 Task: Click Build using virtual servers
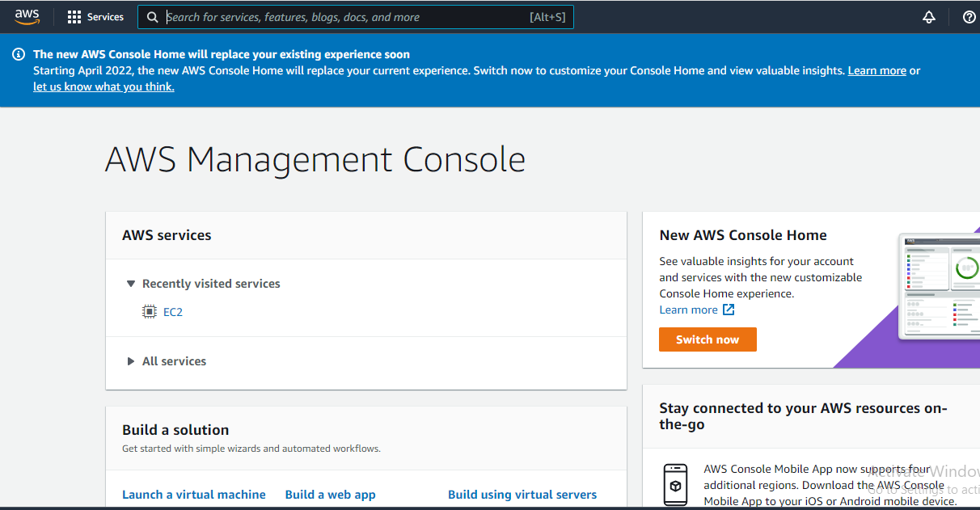click(522, 494)
